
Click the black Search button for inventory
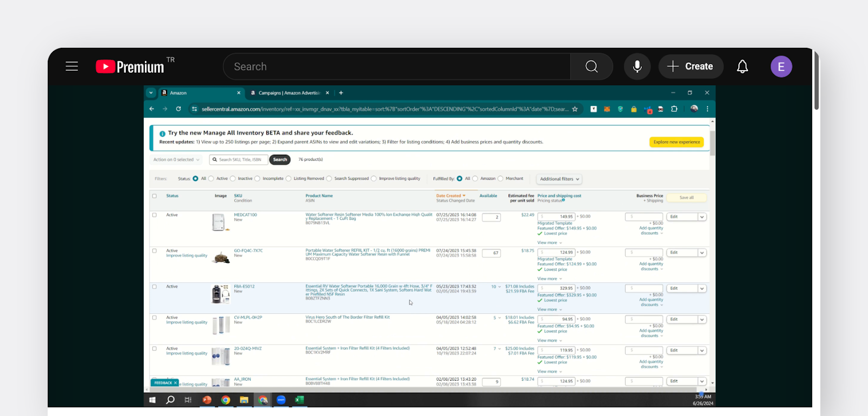(x=280, y=160)
